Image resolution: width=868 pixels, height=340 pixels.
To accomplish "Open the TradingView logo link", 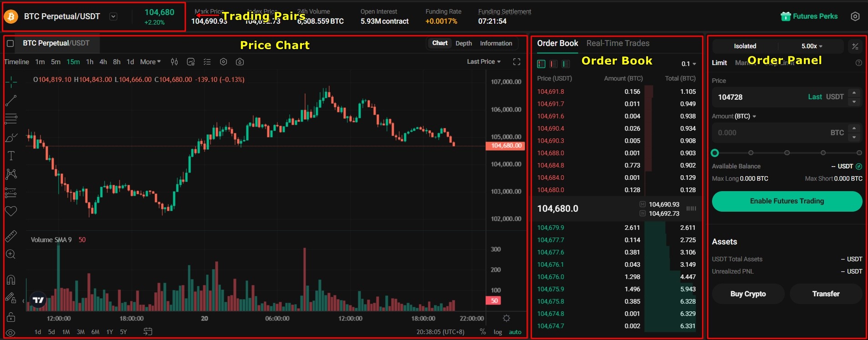I will [39, 300].
